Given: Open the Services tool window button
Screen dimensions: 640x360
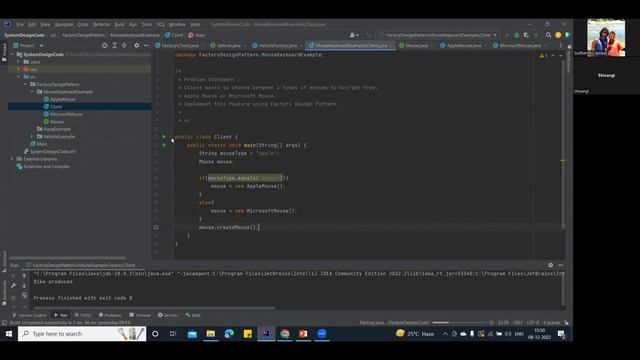Looking at the screenshot, I should pos(168,315).
